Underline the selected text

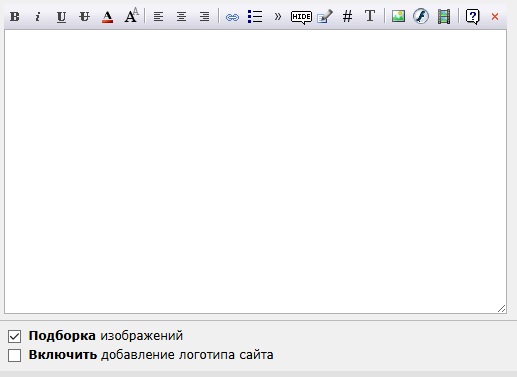click(x=61, y=16)
